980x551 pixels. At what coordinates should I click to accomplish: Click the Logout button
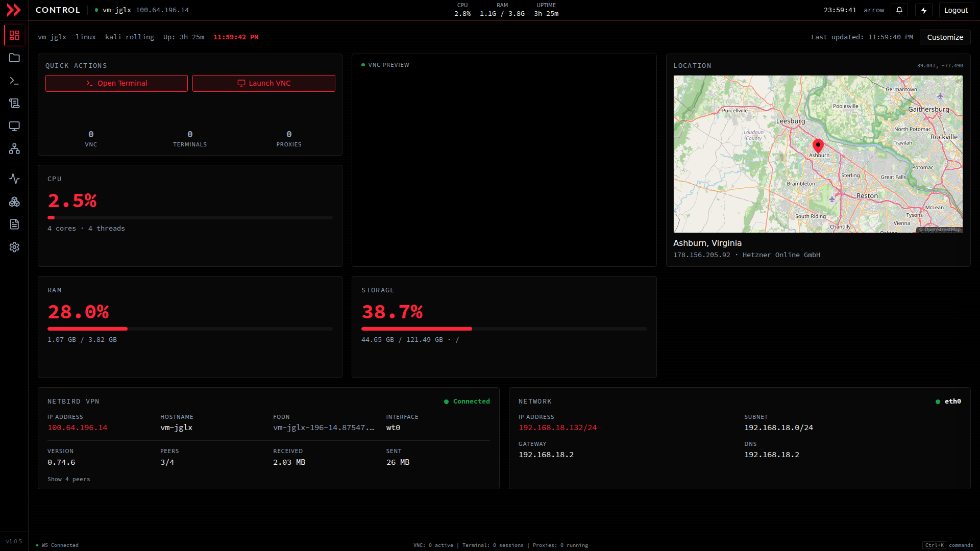pyautogui.click(x=956, y=10)
